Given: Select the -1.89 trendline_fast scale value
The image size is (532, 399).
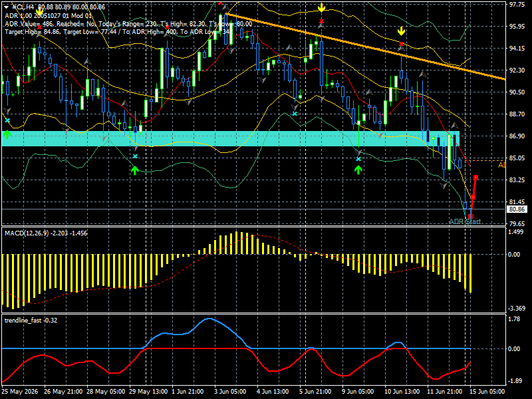Looking at the screenshot, I should 515,380.
